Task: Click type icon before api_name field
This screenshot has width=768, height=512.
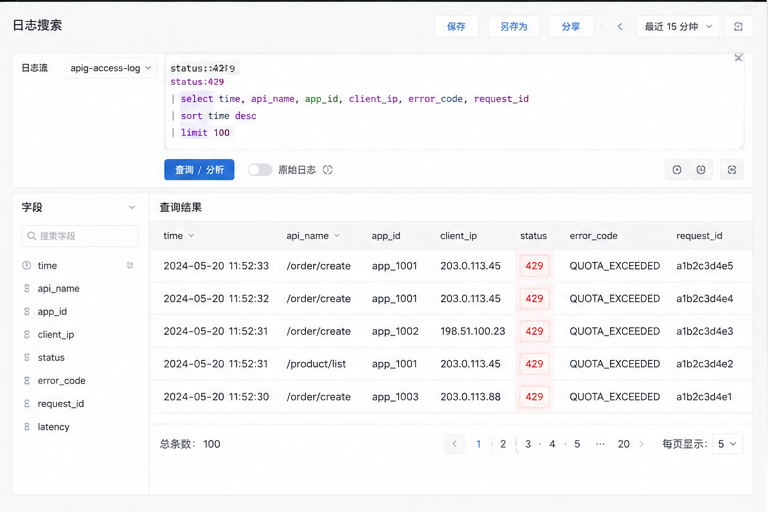Action: 26,288
